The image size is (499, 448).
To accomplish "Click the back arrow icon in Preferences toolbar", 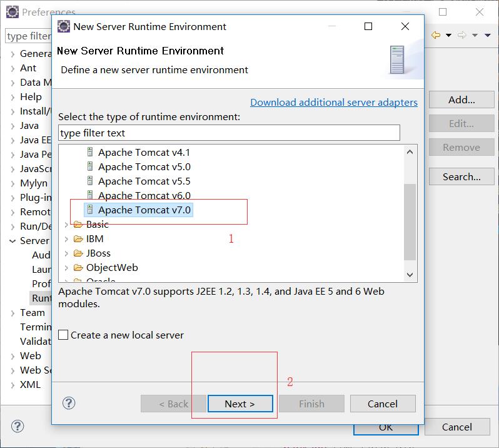I will [436, 35].
